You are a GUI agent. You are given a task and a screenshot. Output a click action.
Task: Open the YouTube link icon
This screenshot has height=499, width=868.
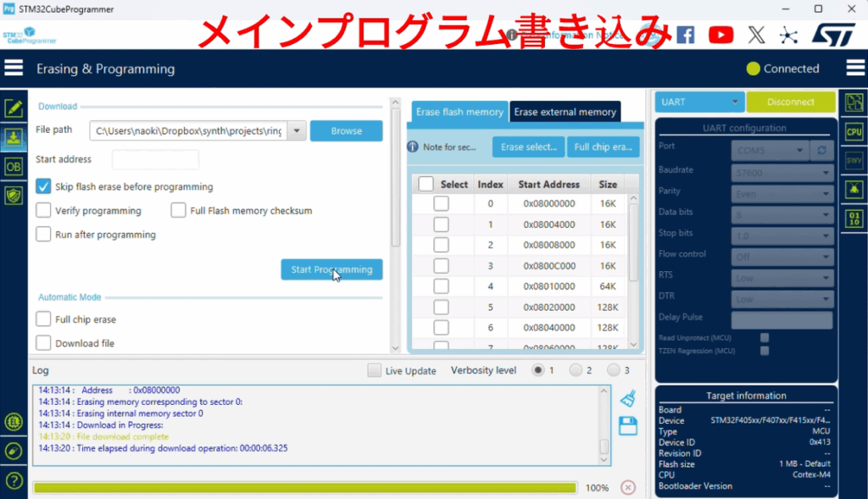(721, 36)
